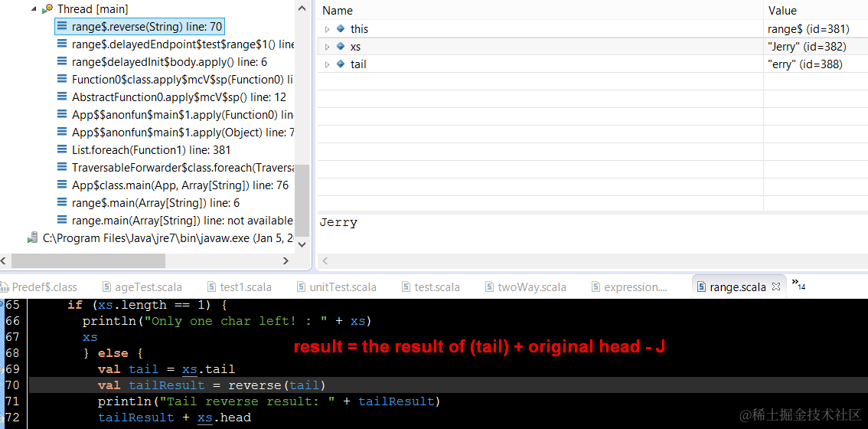The height and width of the screenshot is (429, 868).
Task: Click the range.scala file icon
Action: pyautogui.click(x=701, y=287)
